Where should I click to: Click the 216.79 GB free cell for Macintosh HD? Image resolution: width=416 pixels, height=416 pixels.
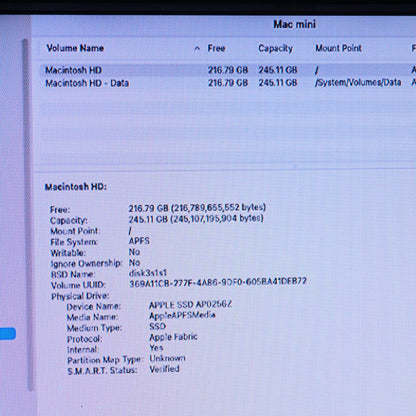pos(228,70)
